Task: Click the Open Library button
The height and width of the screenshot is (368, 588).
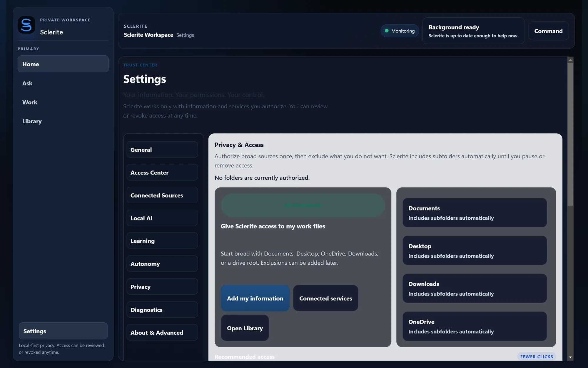Action: 245,328
